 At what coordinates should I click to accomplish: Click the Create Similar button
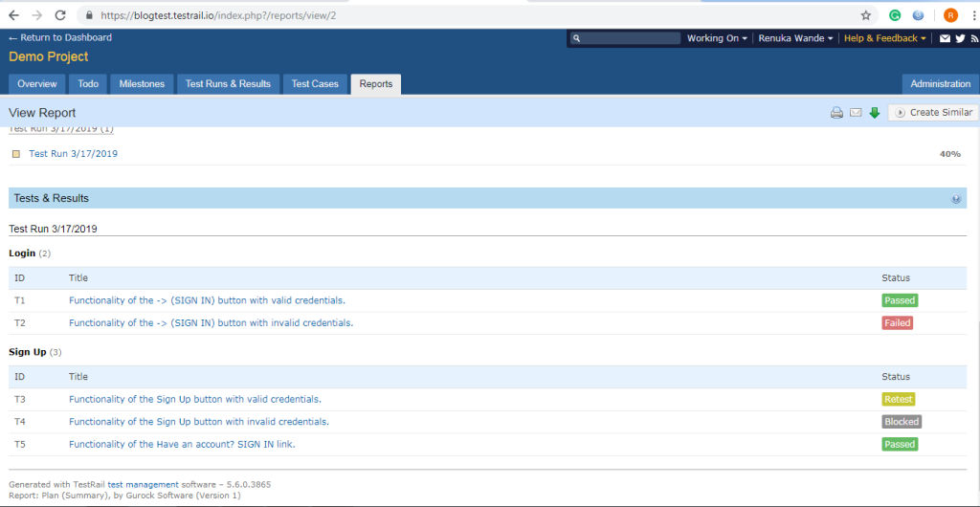coord(933,113)
